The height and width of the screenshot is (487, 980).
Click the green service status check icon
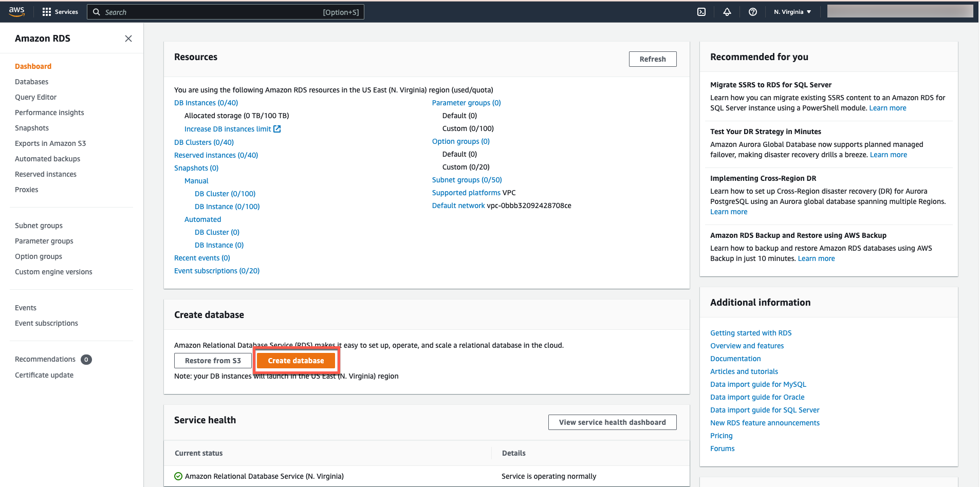pyautogui.click(x=178, y=476)
